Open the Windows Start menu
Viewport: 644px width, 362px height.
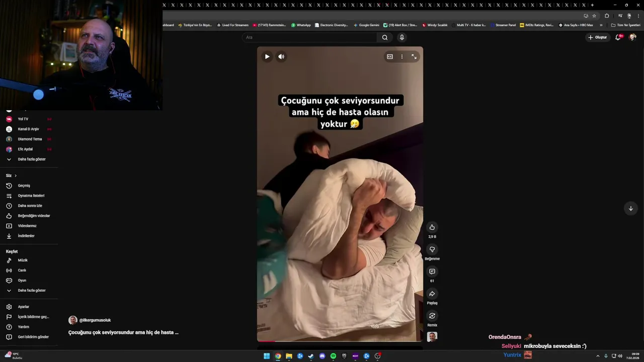267,356
